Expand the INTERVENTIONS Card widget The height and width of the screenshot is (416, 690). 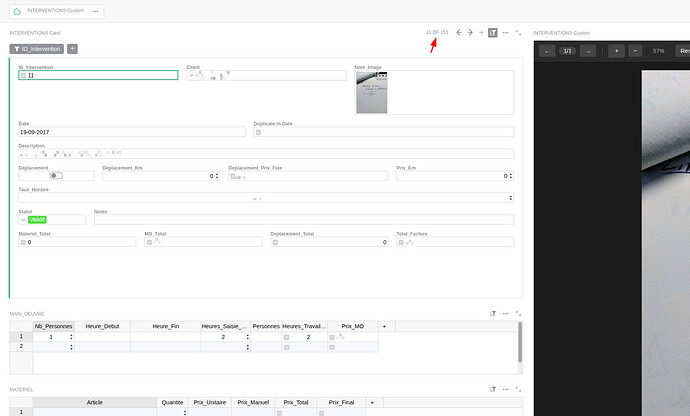(518, 33)
